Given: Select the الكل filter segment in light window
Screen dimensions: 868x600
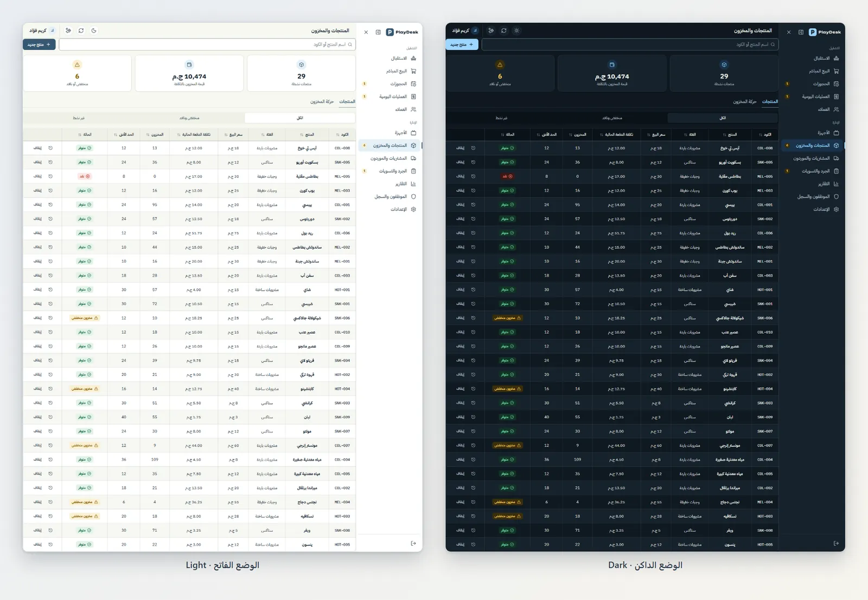Looking at the screenshot, I should tap(300, 118).
